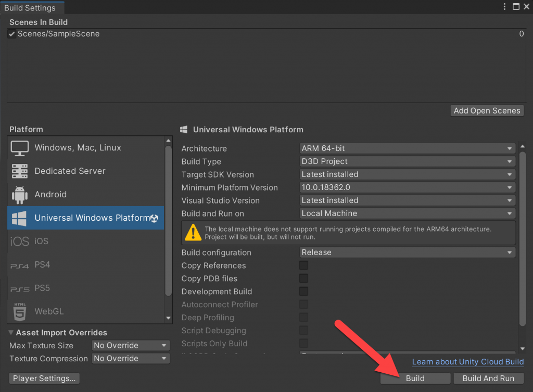This screenshot has height=392, width=533.
Task: Select the PS4 platform entry
Action: pos(86,264)
